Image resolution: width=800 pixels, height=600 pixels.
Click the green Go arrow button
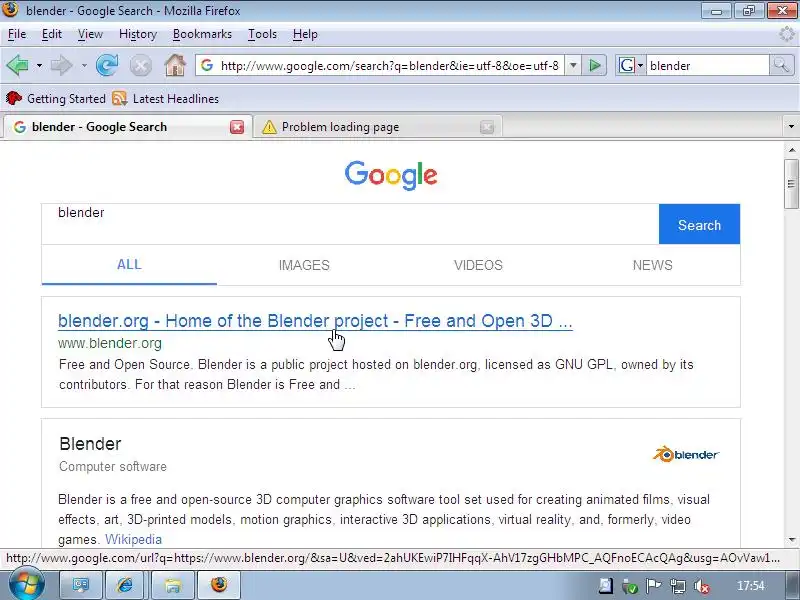(594, 65)
